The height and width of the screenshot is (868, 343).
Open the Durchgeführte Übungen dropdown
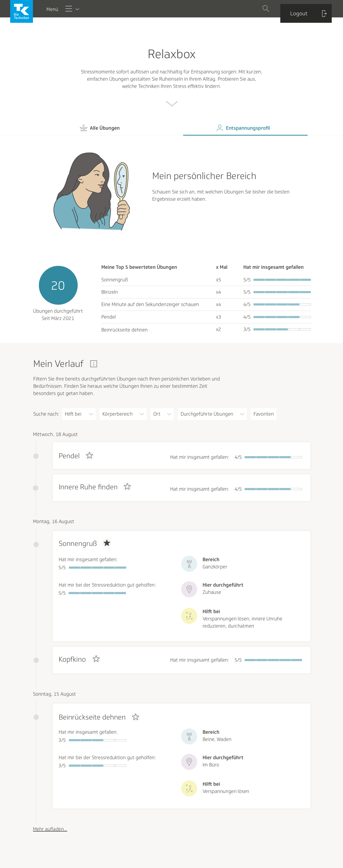point(212,414)
